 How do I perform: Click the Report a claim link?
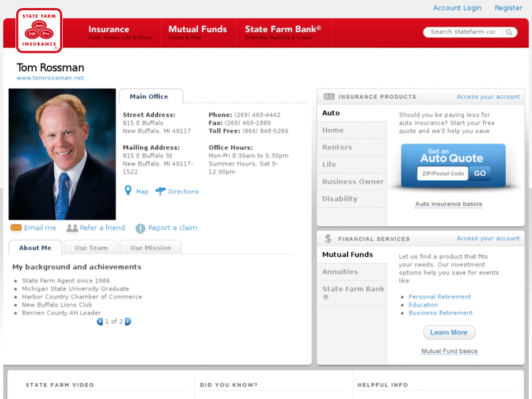pyautogui.click(x=173, y=228)
